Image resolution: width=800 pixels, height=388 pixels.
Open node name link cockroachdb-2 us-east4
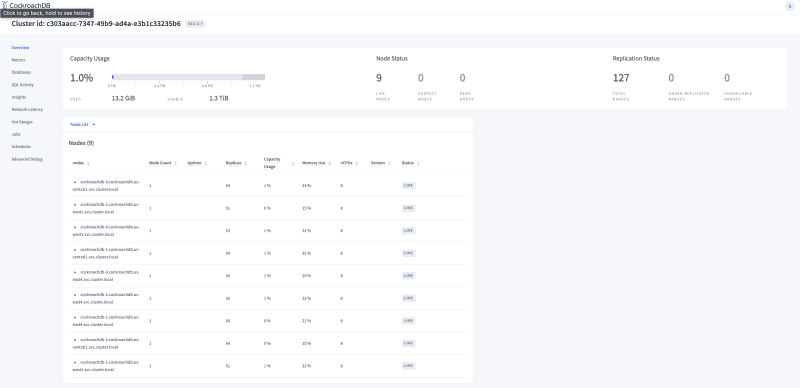coord(106,298)
